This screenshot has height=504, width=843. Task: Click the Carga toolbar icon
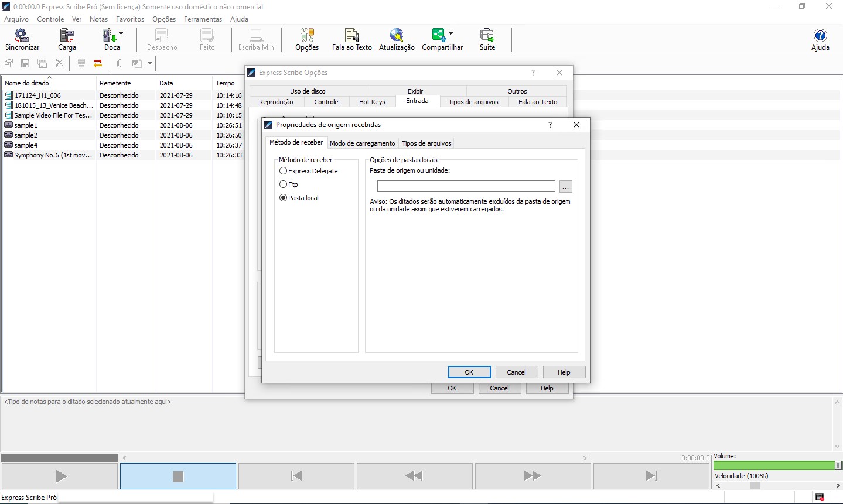[67, 39]
